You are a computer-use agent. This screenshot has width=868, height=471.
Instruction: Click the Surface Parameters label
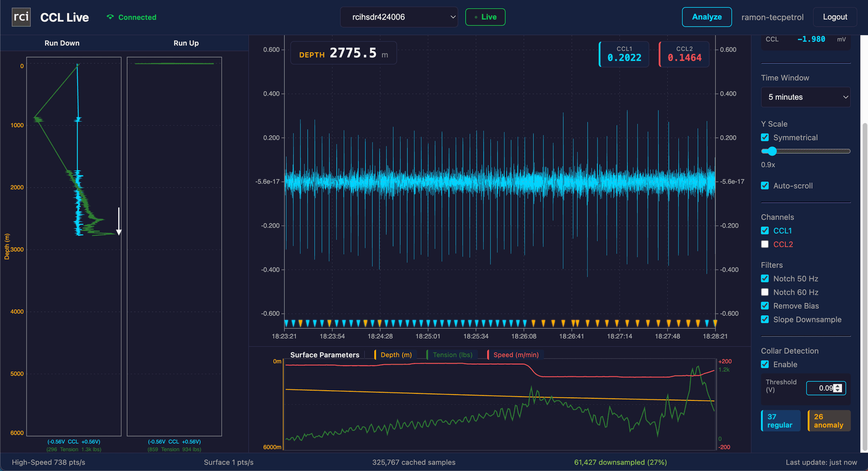click(324, 355)
